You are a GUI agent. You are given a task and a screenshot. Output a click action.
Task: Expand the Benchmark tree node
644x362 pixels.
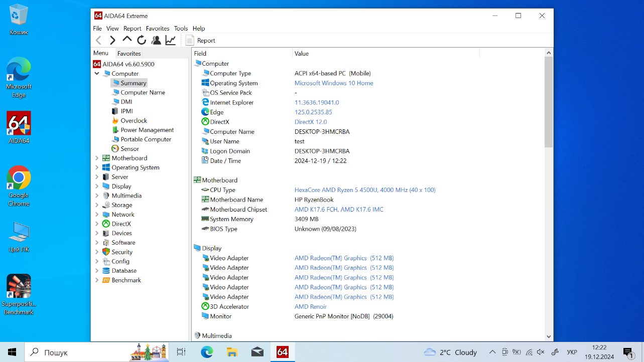click(x=97, y=280)
